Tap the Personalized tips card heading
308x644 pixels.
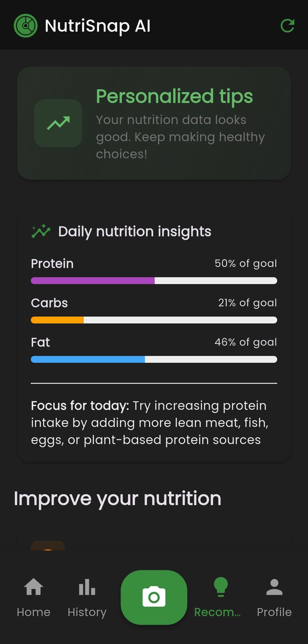[x=174, y=96]
